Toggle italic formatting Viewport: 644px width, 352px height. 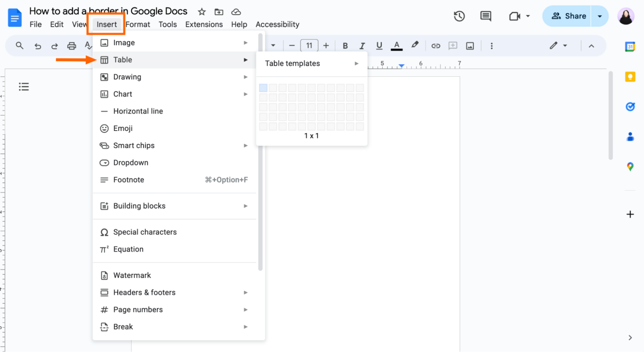pos(362,46)
